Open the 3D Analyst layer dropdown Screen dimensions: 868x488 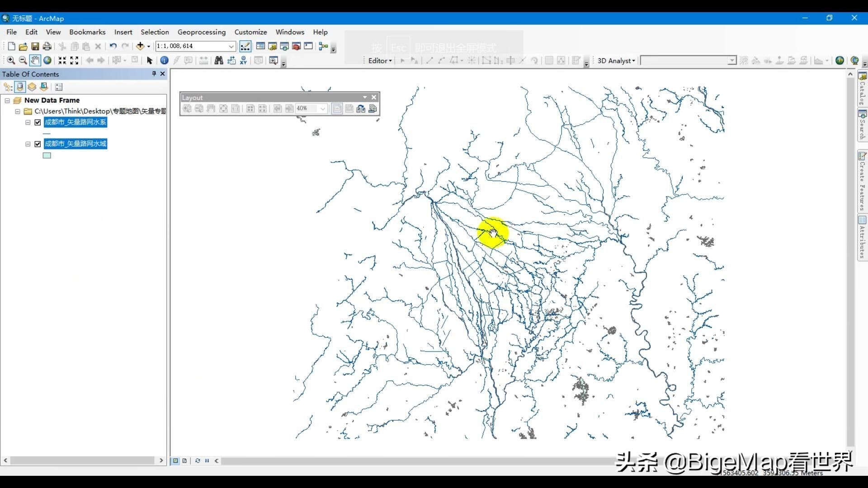731,60
